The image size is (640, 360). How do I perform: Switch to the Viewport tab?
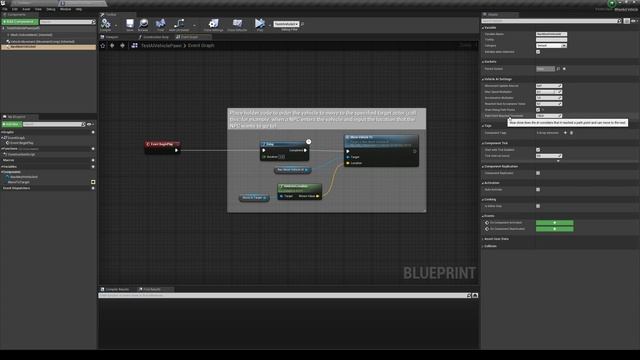111,37
